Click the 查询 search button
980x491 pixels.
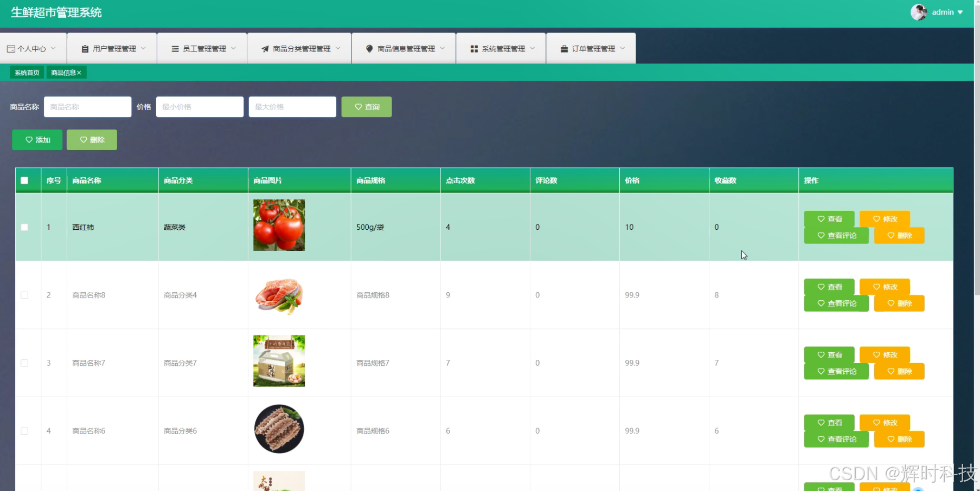pos(367,107)
